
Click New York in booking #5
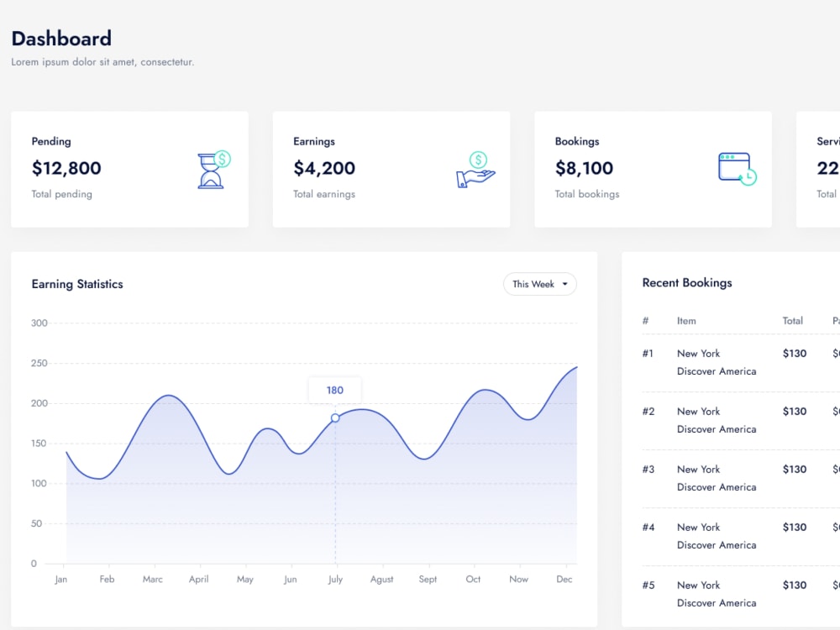pyautogui.click(x=698, y=585)
